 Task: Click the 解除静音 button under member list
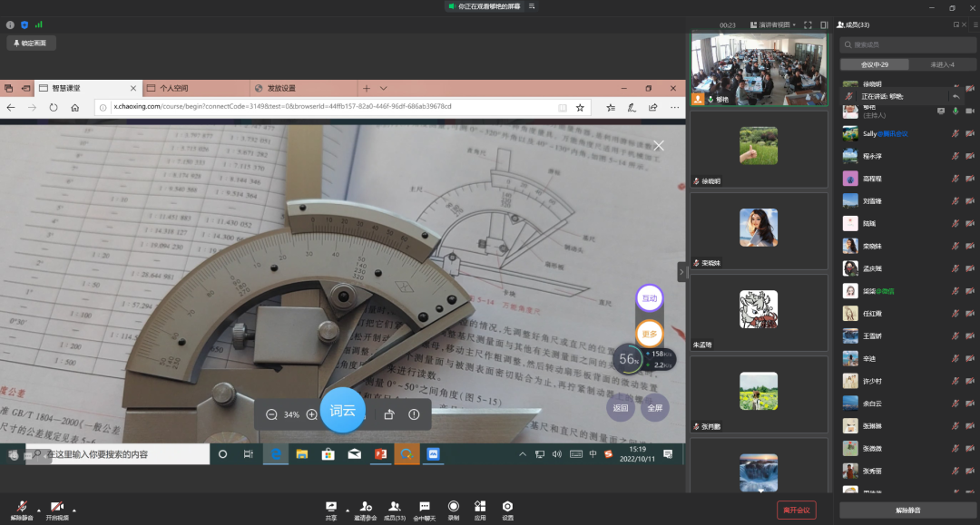(x=908, y=510)
